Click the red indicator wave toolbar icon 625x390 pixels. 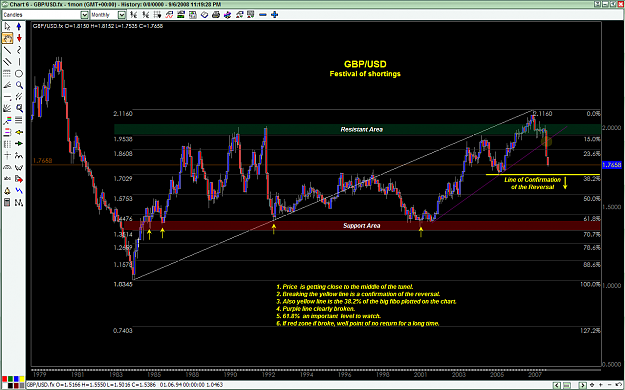click(x=169, y=15)
